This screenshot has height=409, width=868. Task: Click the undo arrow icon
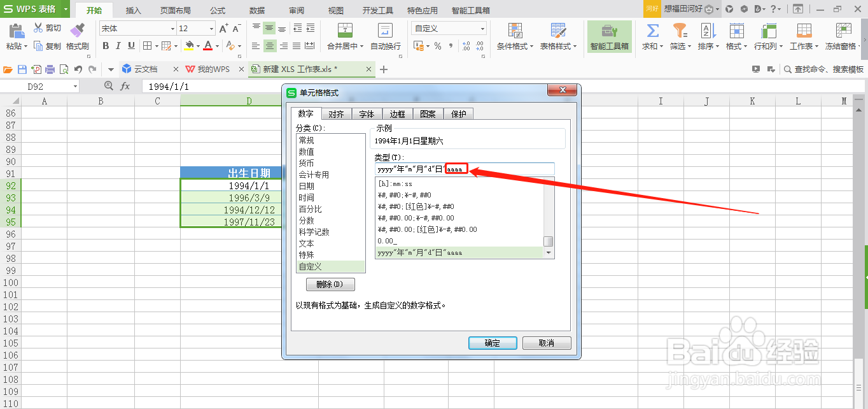[78, 69]
